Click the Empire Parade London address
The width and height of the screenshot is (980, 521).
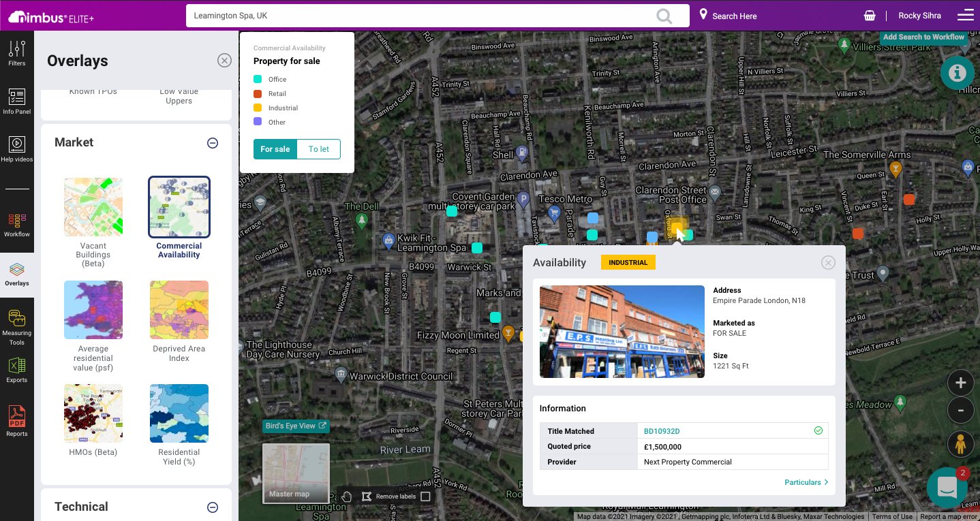tap(759, 300)
